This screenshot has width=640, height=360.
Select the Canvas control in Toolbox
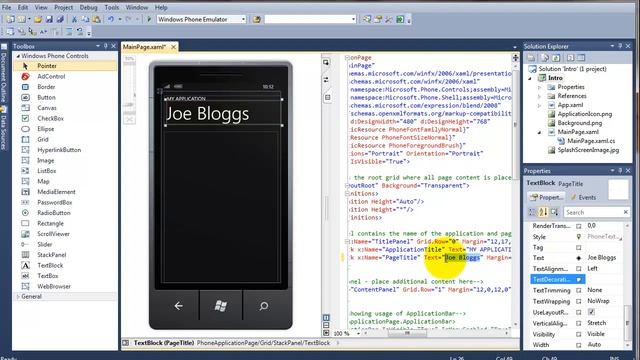click(65, 108)
